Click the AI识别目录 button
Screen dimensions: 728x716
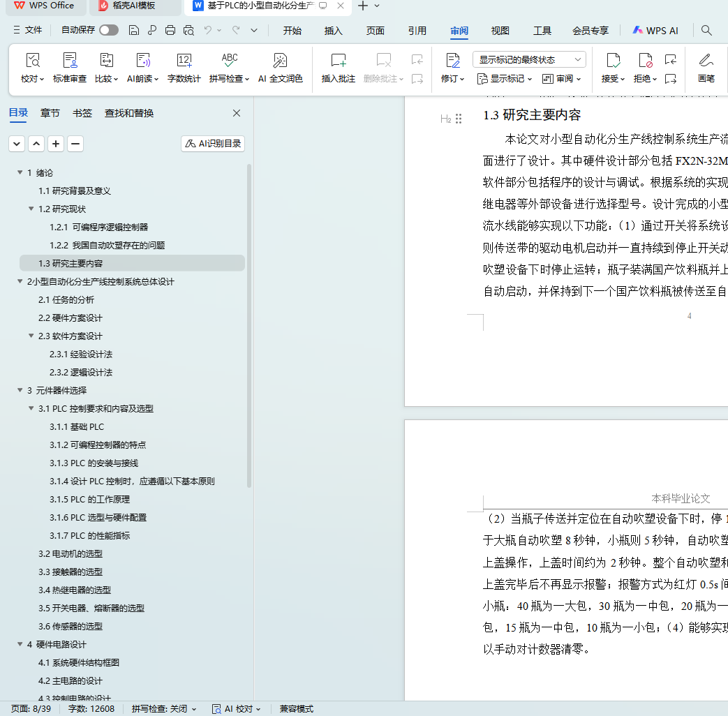click(213, 144)
